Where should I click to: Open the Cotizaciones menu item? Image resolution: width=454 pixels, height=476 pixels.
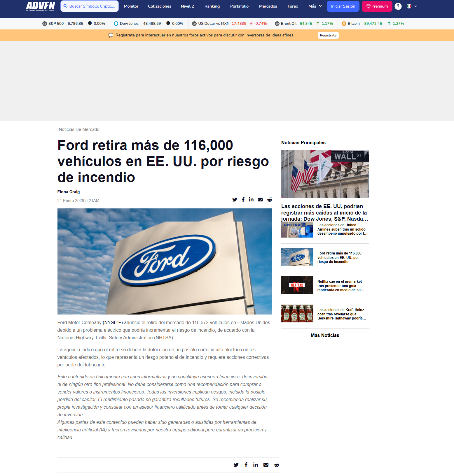point(160,6)
